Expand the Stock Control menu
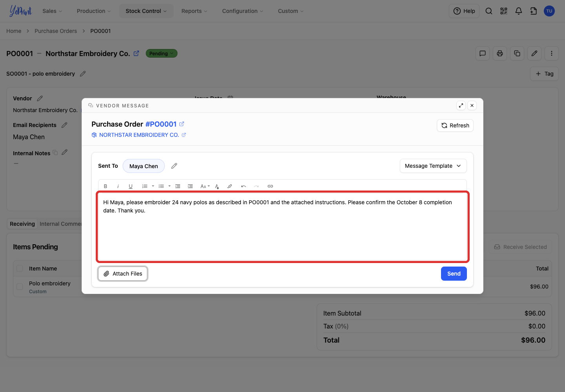 [x=146, y=11]
